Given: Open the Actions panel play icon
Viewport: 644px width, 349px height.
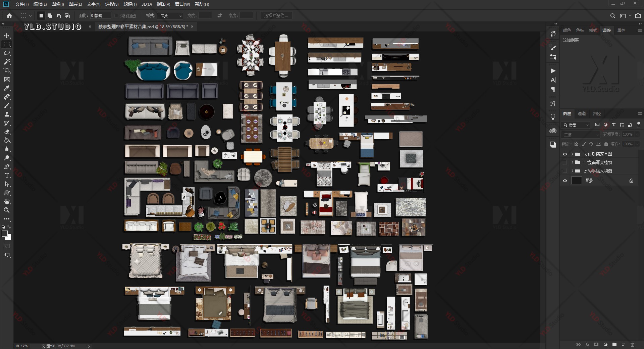Looking at the screenshot, I should [x=553, y=71].
